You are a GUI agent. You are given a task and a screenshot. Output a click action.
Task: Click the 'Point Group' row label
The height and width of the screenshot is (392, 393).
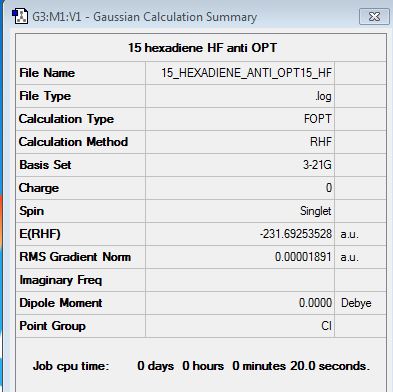click(x=52, y=326)
